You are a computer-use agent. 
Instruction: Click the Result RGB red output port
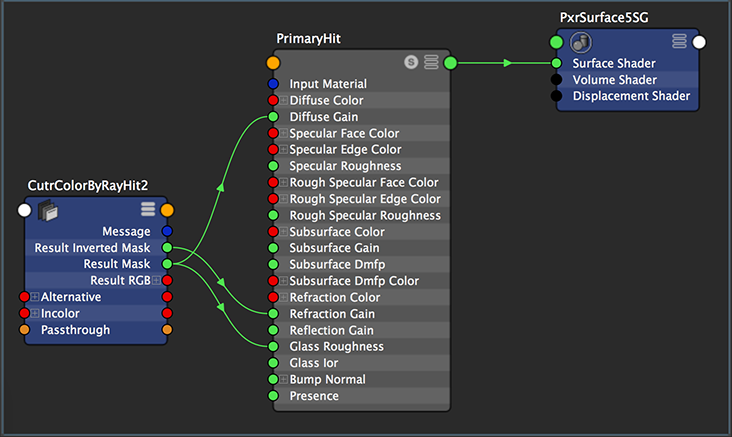(167, 281)
